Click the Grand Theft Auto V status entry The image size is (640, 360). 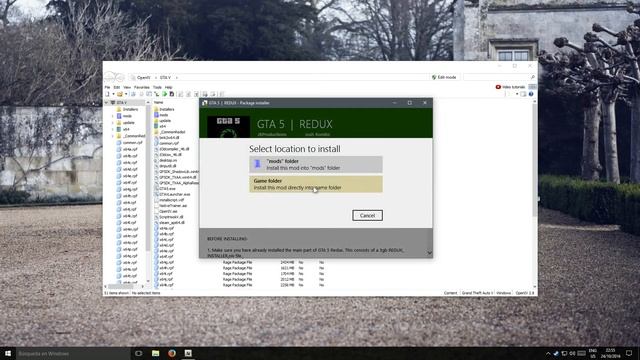pyautogui.click(x=477, y=293)
